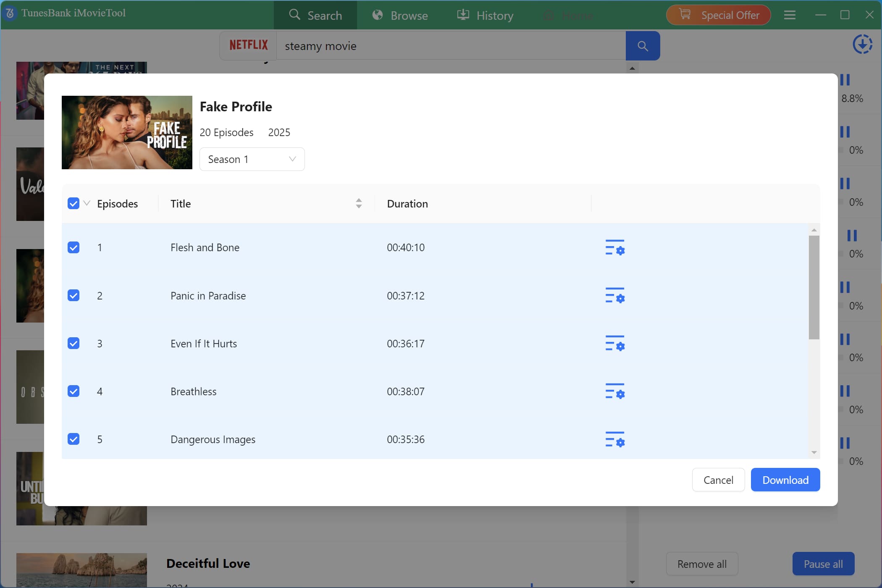Uncheck episode 1 Flesh and Bone

click(73, 248)
